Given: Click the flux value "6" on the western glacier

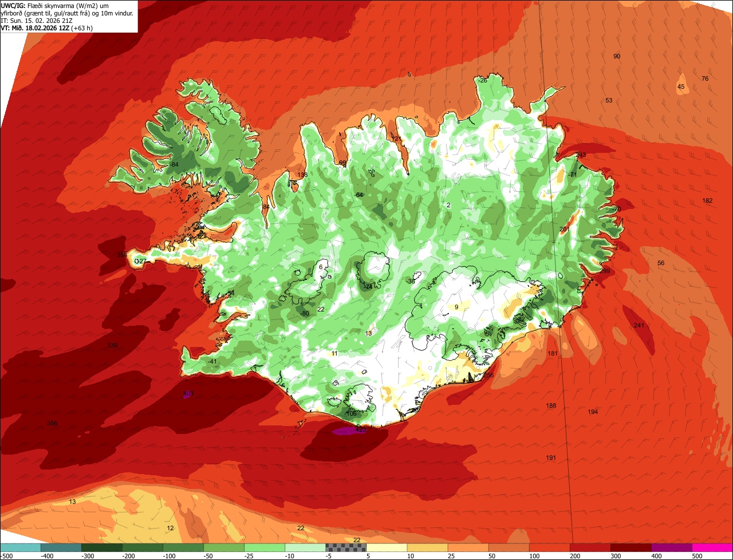Looking at the screenshot, I should pyautogui.click(x=321, y=267).
